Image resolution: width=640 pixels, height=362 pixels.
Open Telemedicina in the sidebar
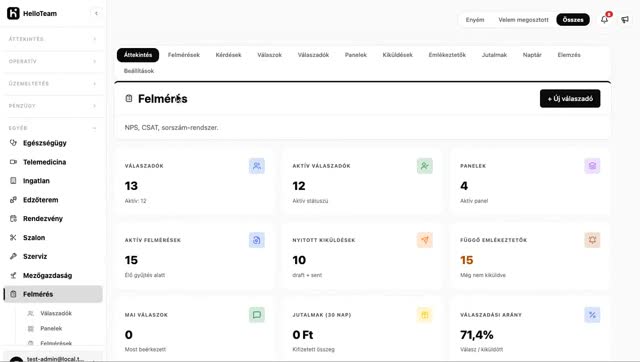[52, 162]
